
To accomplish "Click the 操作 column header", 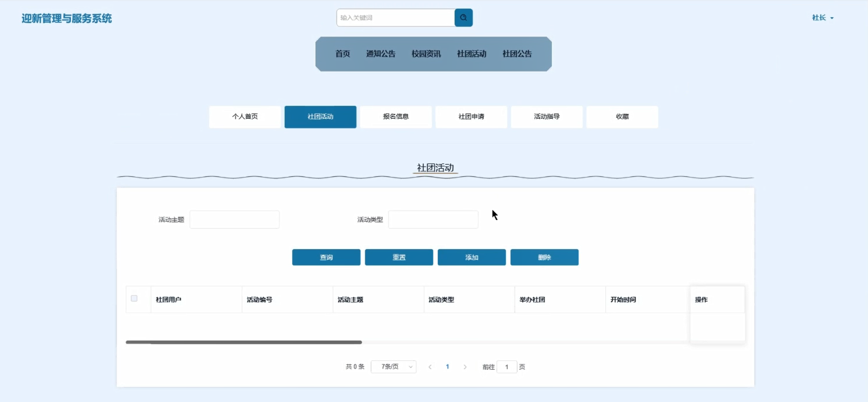I will pyautogui.click(x=717, y=300).
